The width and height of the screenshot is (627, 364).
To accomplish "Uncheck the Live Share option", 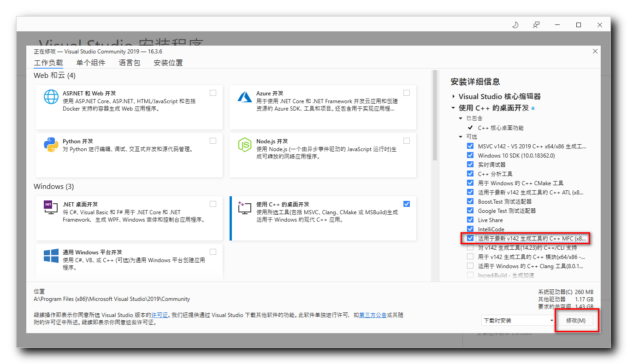I will pos(470,220).
